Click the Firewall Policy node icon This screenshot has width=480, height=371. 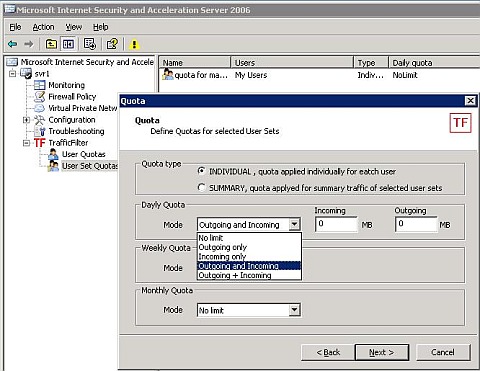coord(39,97)
